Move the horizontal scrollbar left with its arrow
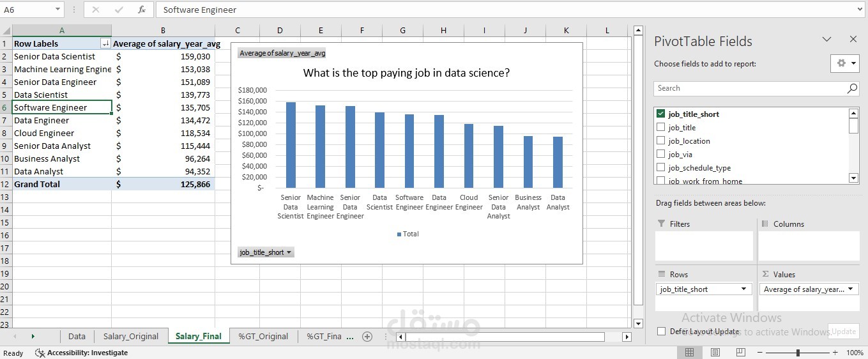868x359 pixels. coord(400,337)
